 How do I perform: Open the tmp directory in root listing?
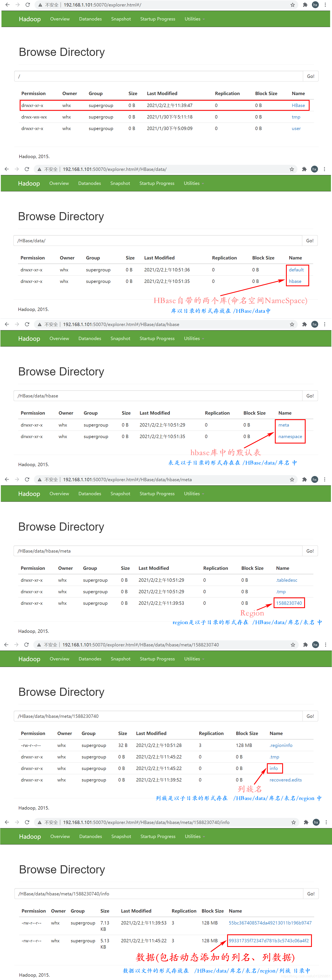coord(296,117)
